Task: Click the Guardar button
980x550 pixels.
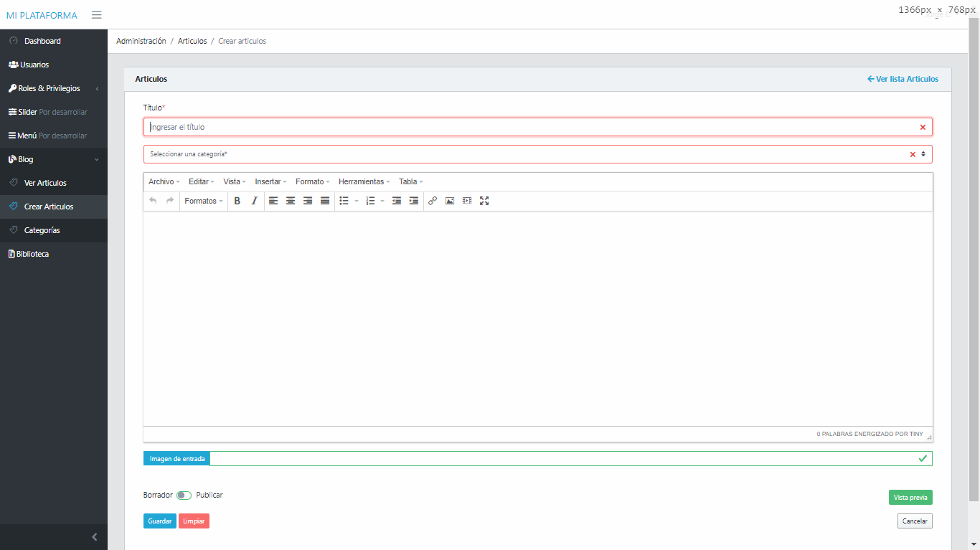Action: click(160, 521)
